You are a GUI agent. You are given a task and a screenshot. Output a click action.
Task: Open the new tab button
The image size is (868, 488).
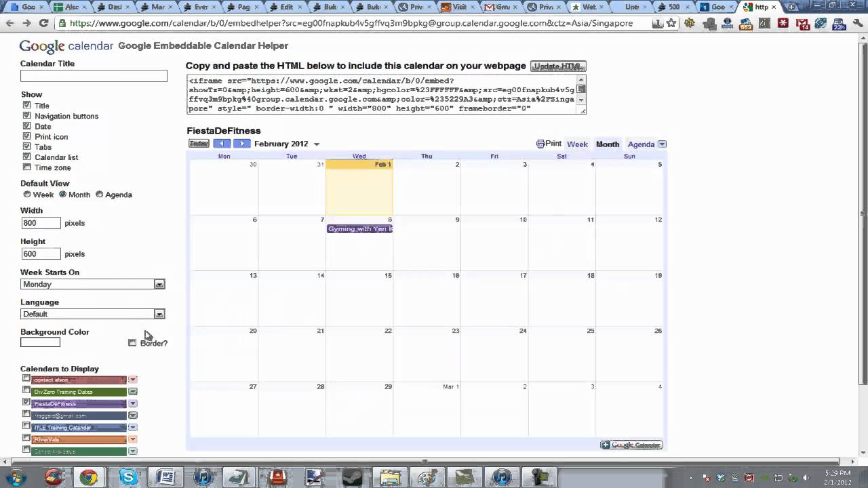click(x=791, y=7)
